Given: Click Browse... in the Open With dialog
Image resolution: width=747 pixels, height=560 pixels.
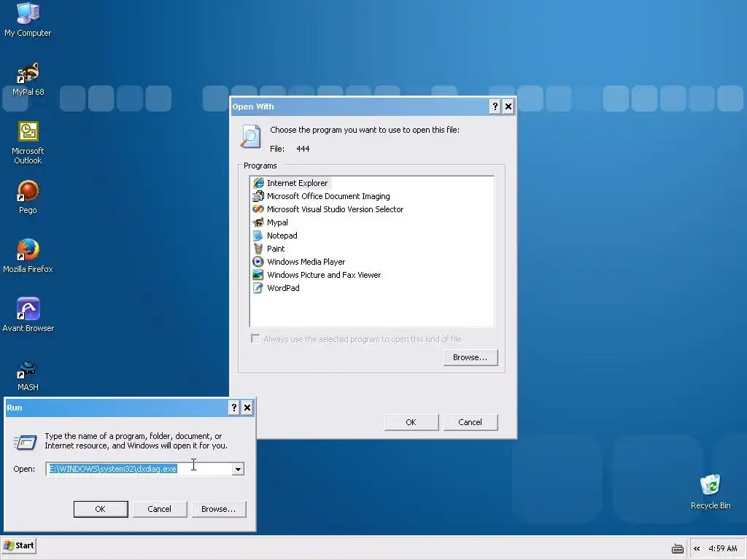Looking at the screenshot, I should coord(471,357).
